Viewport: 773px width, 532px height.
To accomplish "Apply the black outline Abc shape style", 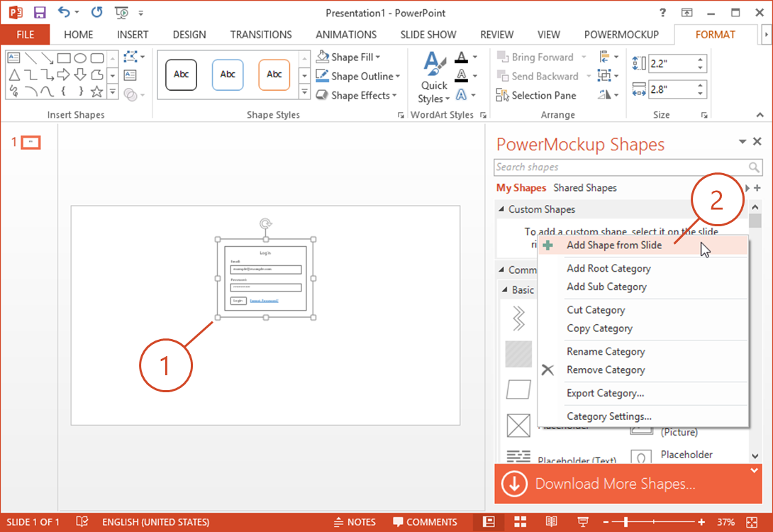I will point(181,74).
